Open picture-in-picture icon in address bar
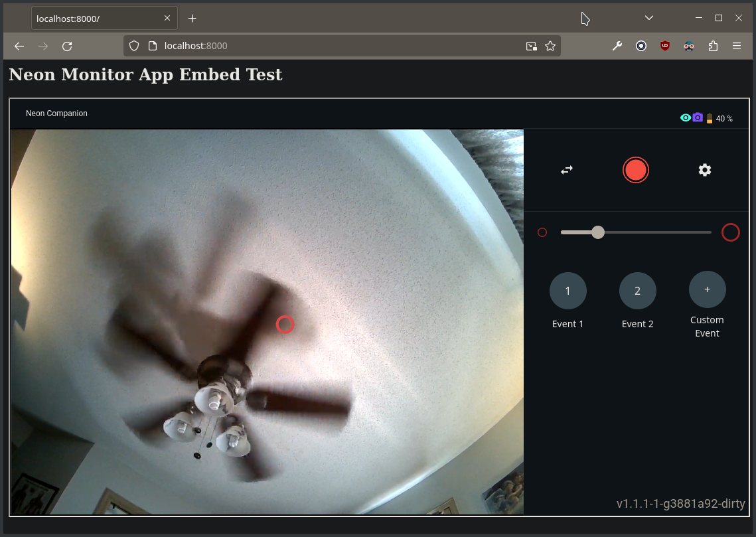Image resolution: width=756 pixels, height=537 pixels. [531, 46]
